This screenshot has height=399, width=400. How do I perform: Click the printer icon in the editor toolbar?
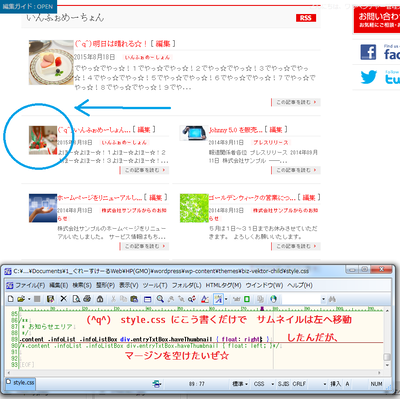coord(87,299)
